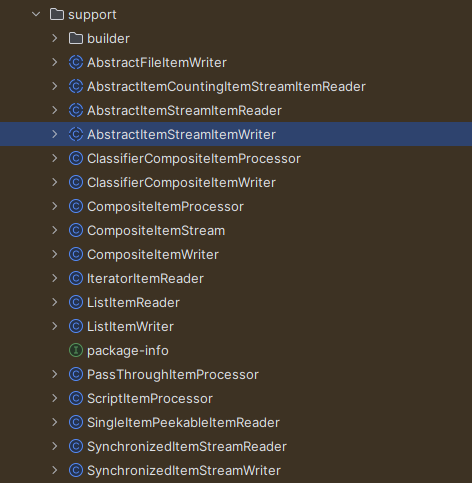
Task: Expand the ClassifierCompositeItemProcessor node
Action: 55,158
